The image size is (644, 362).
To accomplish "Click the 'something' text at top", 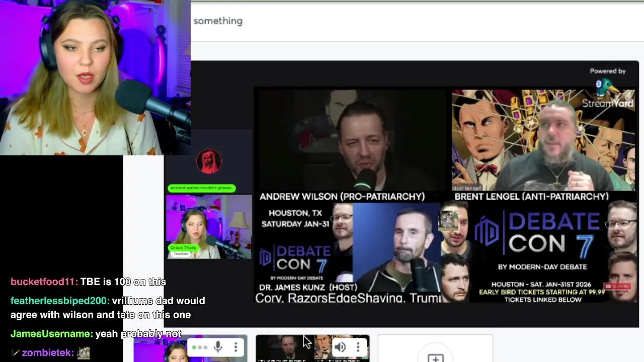I will coord(218,21).
